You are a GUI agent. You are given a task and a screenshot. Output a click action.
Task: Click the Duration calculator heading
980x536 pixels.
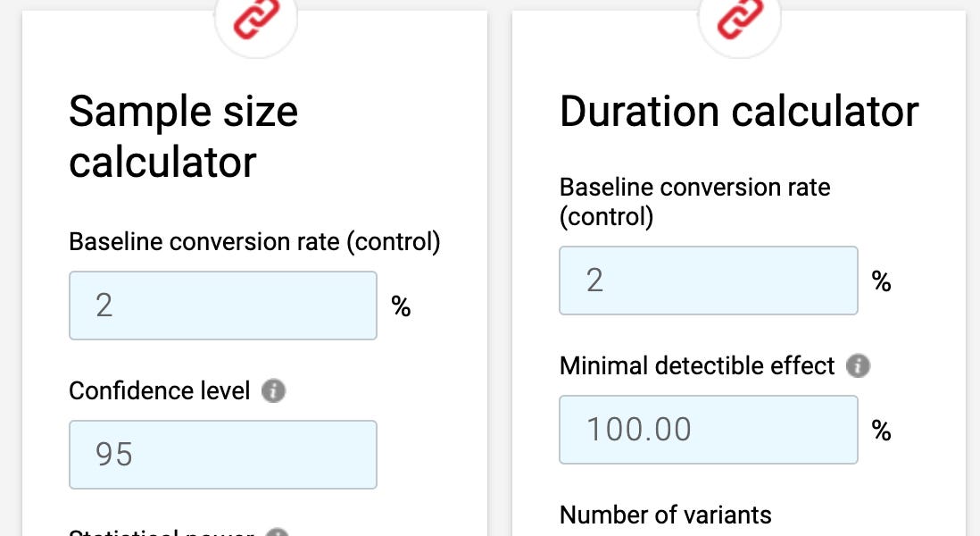pyautogui.click(x=738, y=111)
